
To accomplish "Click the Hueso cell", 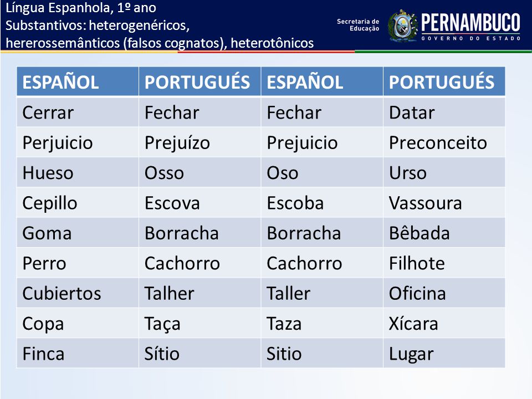I will pyautogui.click(x=78, y=172).
